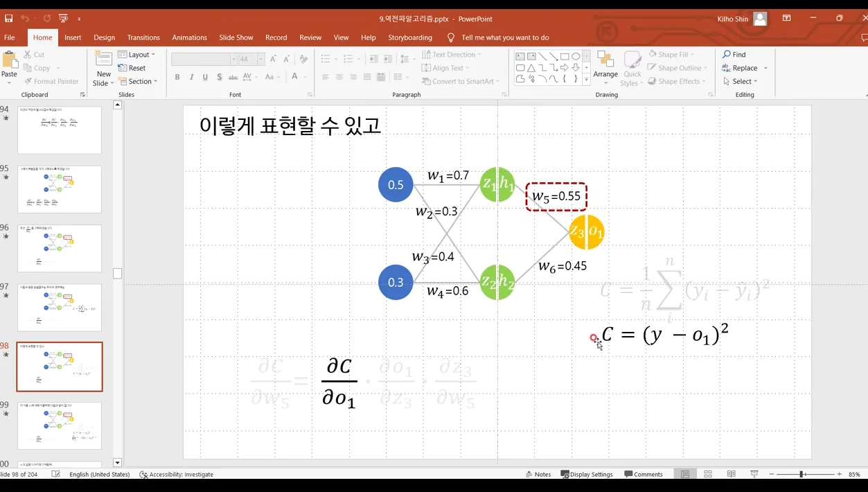Image resolution: width=868 pixels, height=492 pixels.
Task: Toggle Strikethrough formatting
Action: pyautogui.click(x=233, y=77)
